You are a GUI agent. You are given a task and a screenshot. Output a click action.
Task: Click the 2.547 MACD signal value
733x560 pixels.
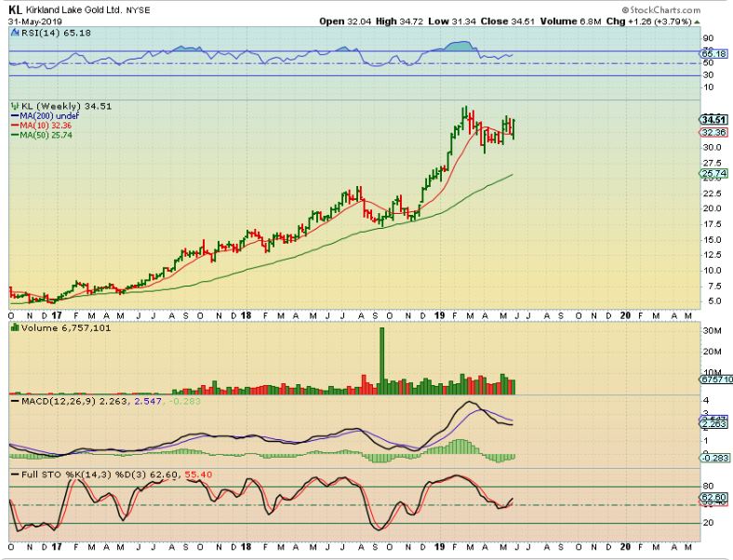(x=148, y=401)
